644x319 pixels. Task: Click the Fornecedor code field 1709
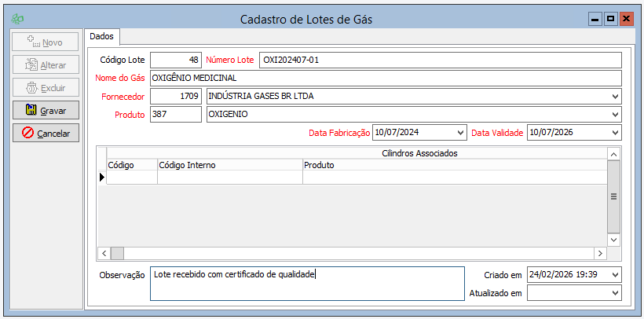pyautogui.click(x=175, y=96)
